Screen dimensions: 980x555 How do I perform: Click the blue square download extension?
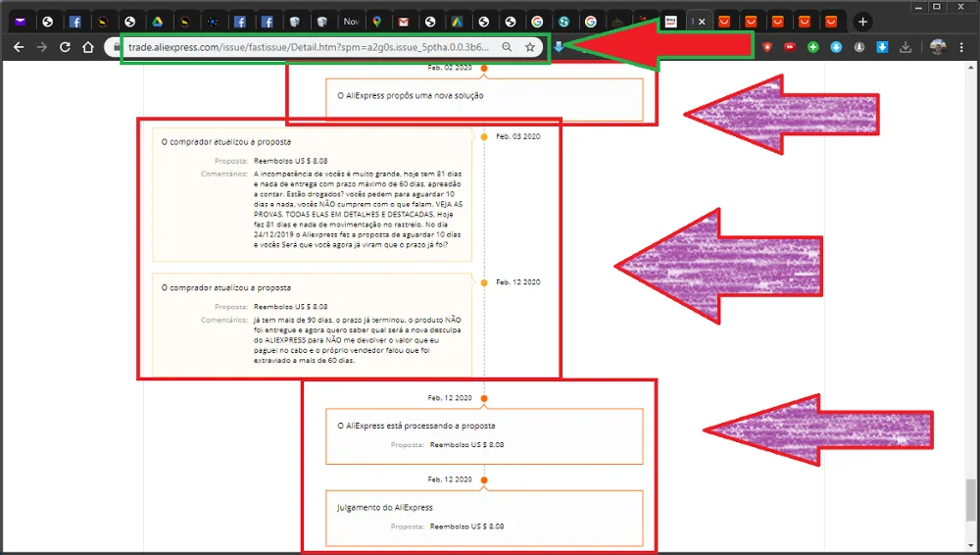click(x=882, y=47)
